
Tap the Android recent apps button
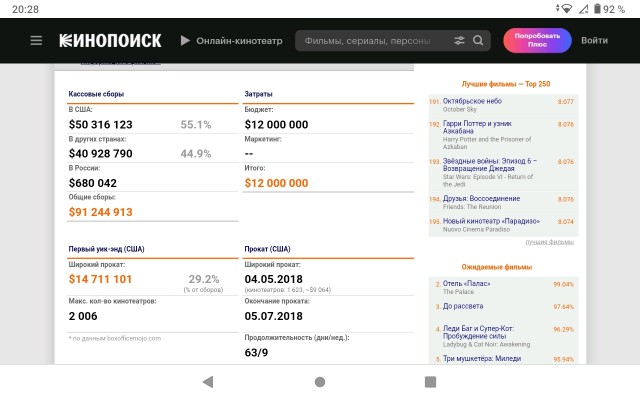(431, 382)
